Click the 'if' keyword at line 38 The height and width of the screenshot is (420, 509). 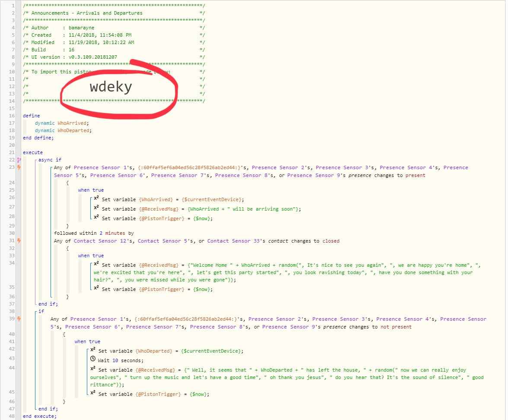tap(41, 311)
